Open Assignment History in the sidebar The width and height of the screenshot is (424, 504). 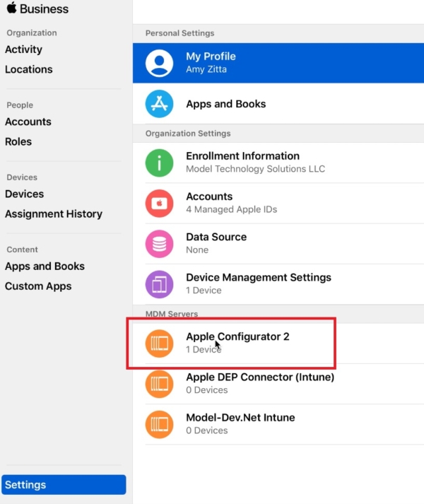[x=54, y=214]
